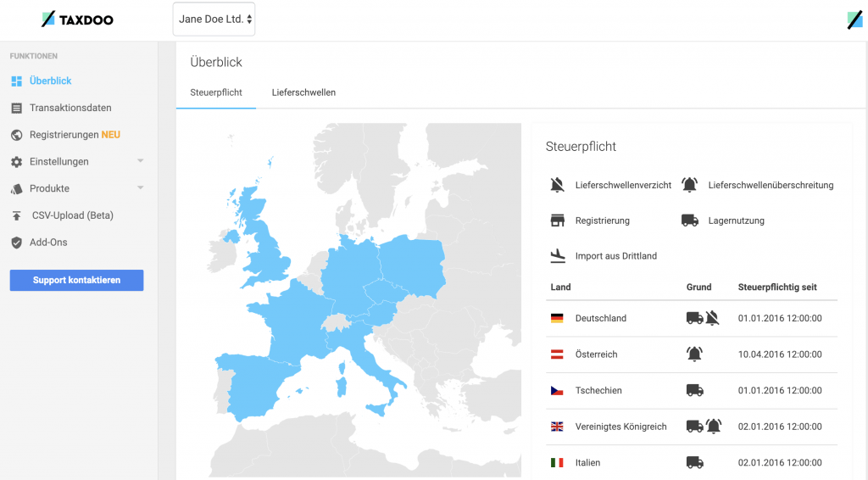Click the Add-Ons shield icon
The image size is (868, 480).
(17, 243)
